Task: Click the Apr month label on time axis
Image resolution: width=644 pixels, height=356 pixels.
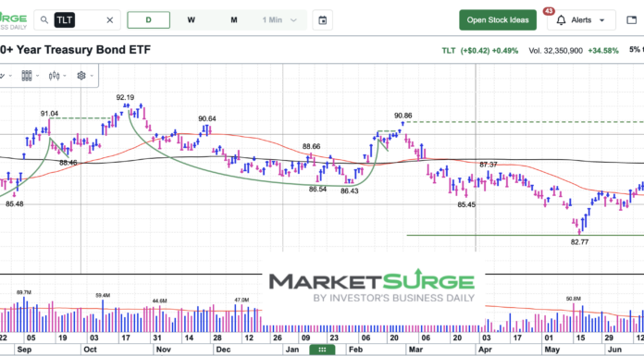Action: click(x=485, y=350)
